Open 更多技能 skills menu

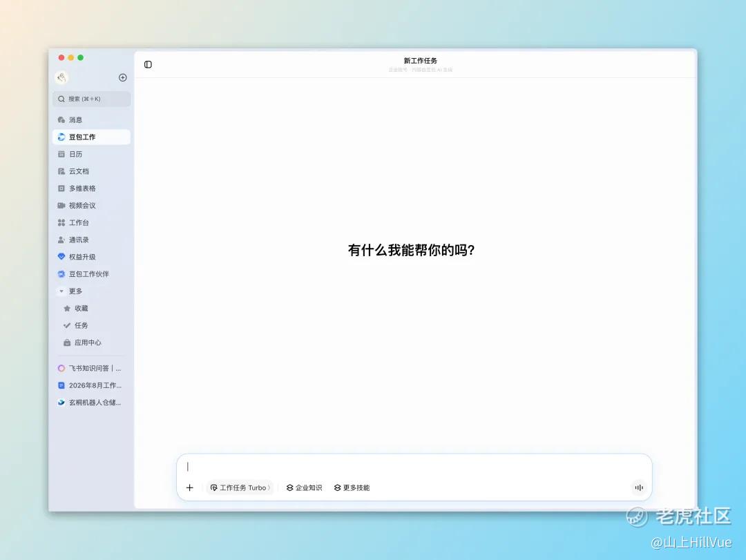(x=352, y=487)
